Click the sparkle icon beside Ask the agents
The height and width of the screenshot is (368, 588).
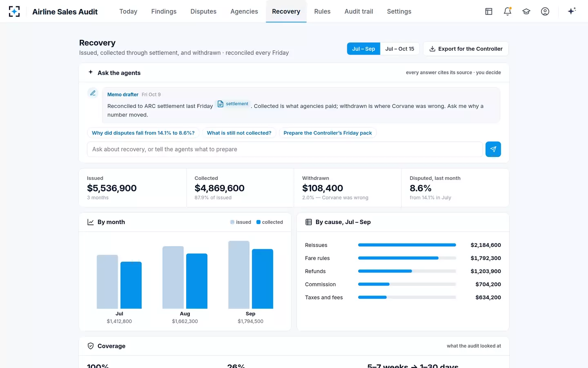point(91,72)
